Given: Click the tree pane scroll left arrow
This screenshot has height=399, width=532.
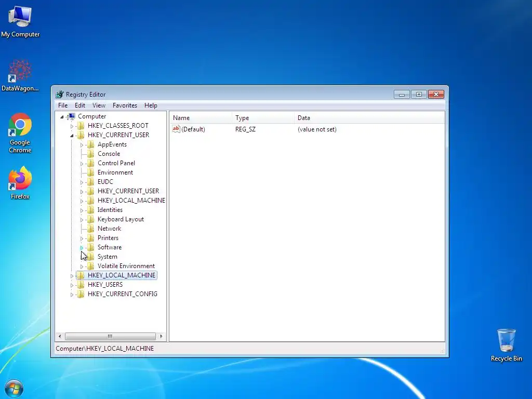Looking at the screenshot, I should [x=60, y=336].
